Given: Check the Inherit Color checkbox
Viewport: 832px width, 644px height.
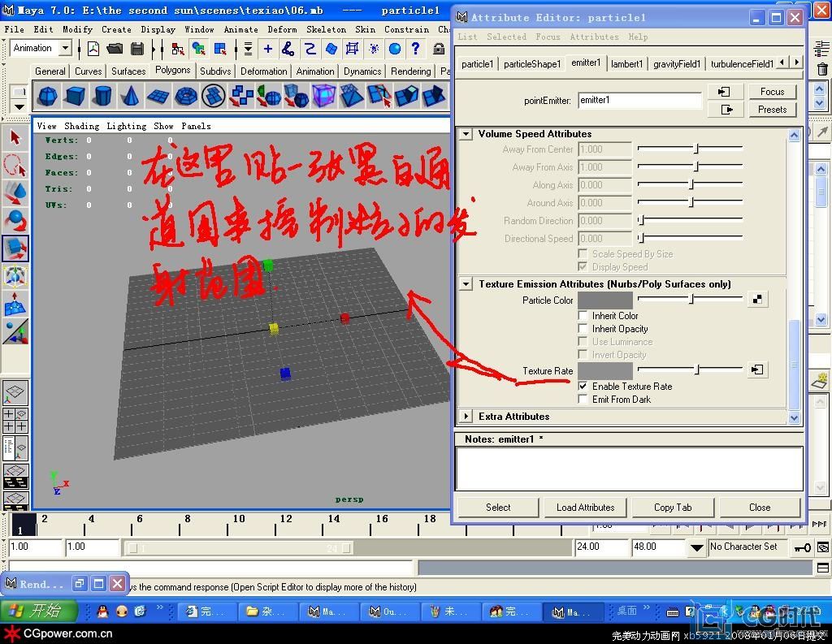Looking at the screenshot, I should tap(583, 316).
